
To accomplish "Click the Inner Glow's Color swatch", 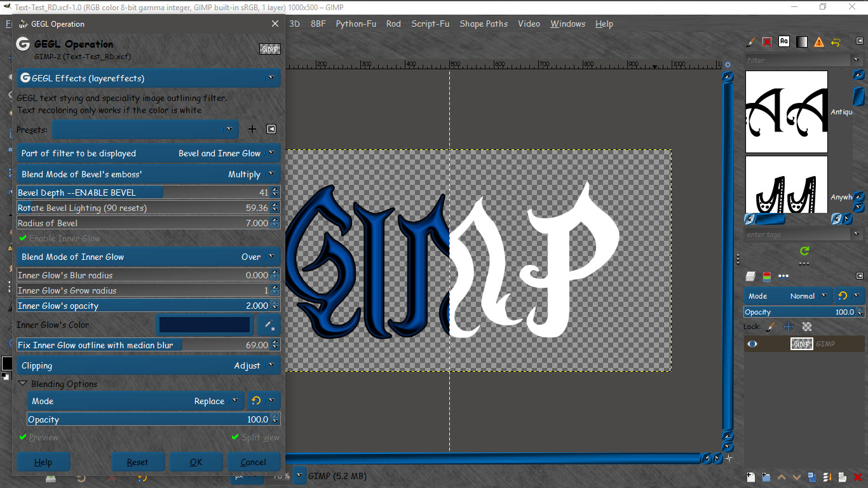I will pyautogui.click(x=205, y=325).
